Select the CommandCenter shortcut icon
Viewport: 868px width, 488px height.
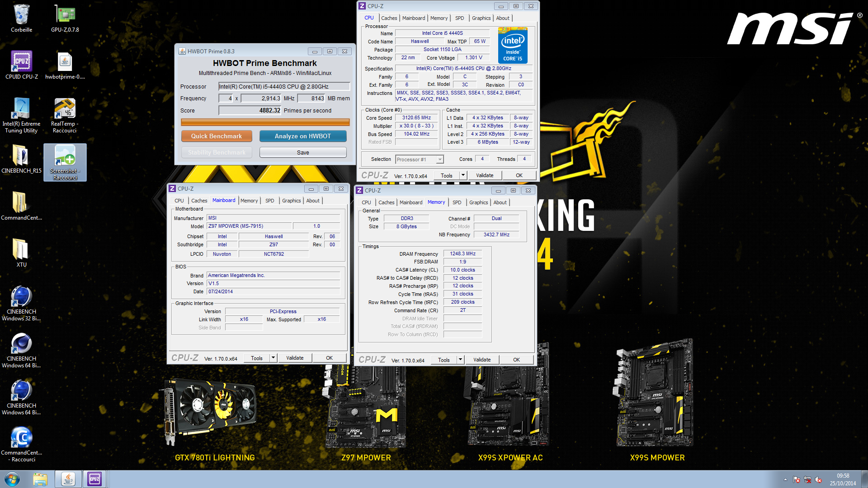(x=21, y=444)
